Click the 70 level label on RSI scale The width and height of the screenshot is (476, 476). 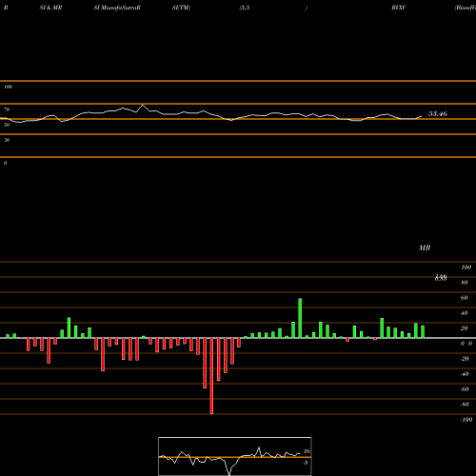click(x=7, y=109)
